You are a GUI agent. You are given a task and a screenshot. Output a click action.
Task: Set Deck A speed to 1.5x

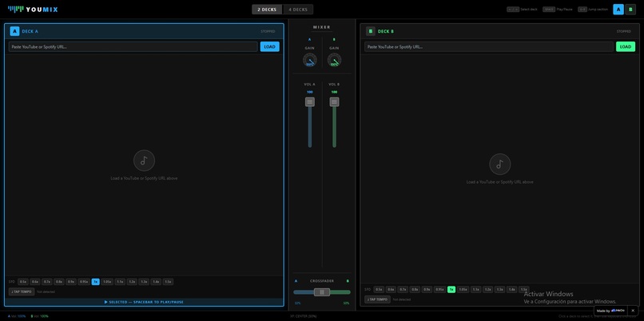(x=168, y=282)
